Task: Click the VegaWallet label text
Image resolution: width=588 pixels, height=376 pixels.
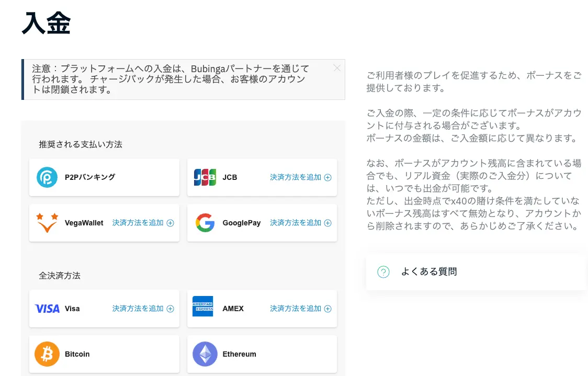Action: [84, 223]
